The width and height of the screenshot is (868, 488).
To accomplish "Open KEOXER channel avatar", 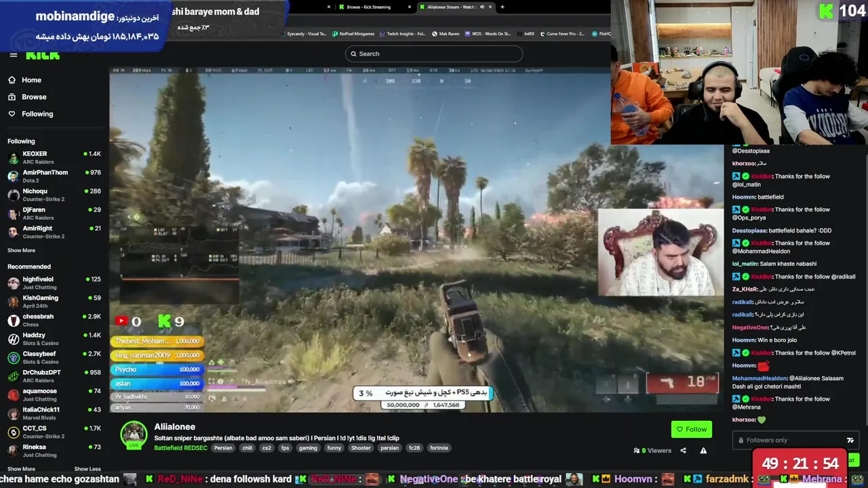I will click(x=14, y=158).
